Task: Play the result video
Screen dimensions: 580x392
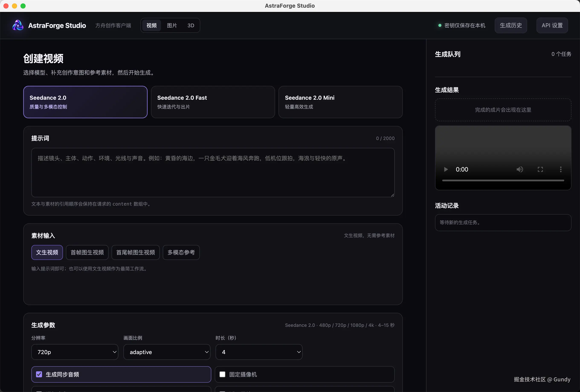Action: (446, 170)
